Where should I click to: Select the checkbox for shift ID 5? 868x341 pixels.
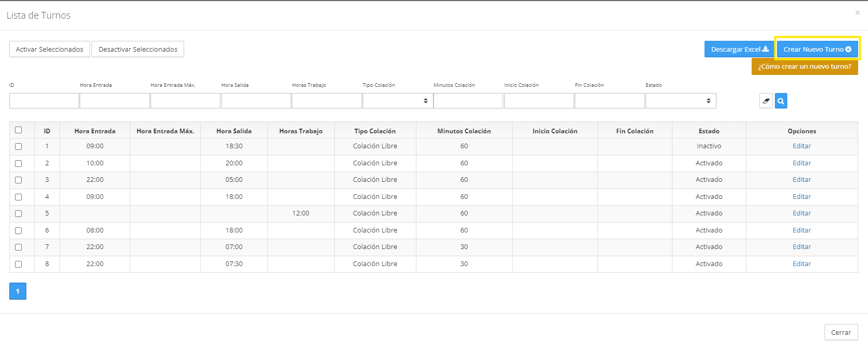[x=19, y=214]
